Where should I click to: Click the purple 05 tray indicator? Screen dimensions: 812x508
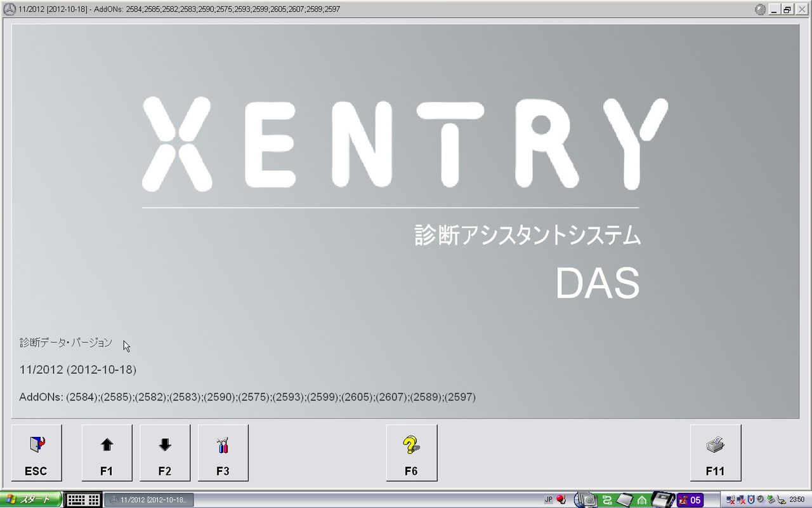690,500
